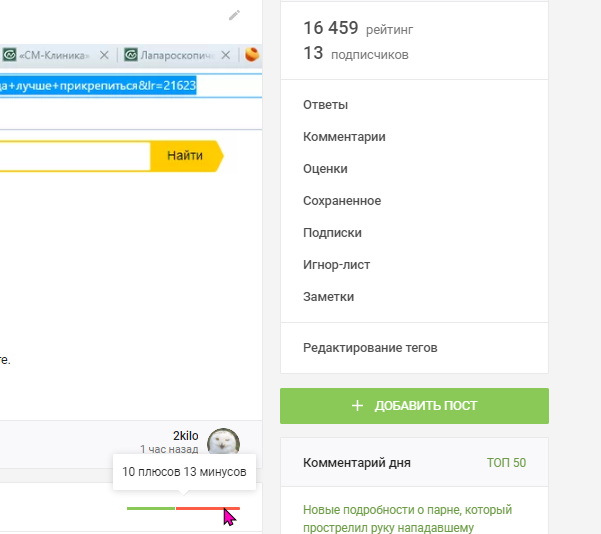Viewport: 601px width, 534px height.
Task: View Подписки list
Action: [332, 233]
